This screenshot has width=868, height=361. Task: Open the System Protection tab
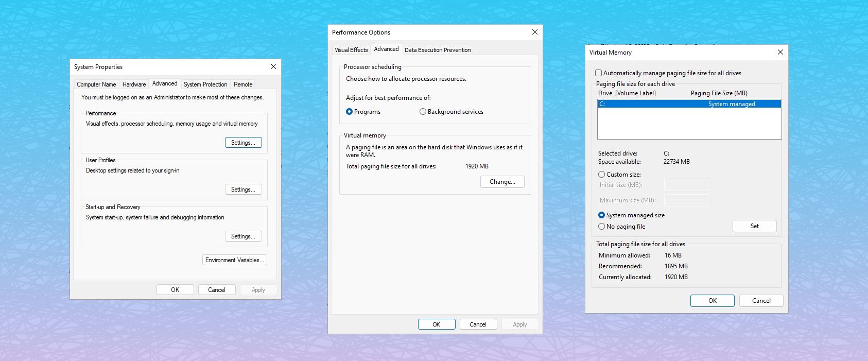205,84
